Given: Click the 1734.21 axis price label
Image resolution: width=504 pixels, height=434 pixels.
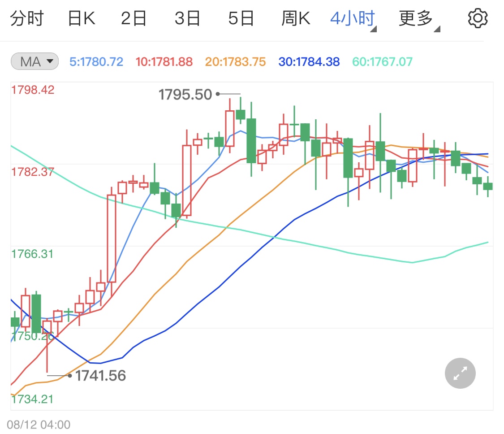Looking at the screenshot, I should pyautogui.click(x=32, y=399).
